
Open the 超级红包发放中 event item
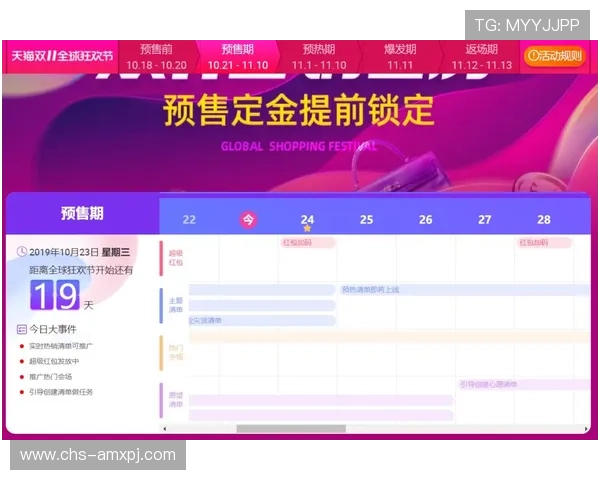pyautogui.click(x=54, y=361)
